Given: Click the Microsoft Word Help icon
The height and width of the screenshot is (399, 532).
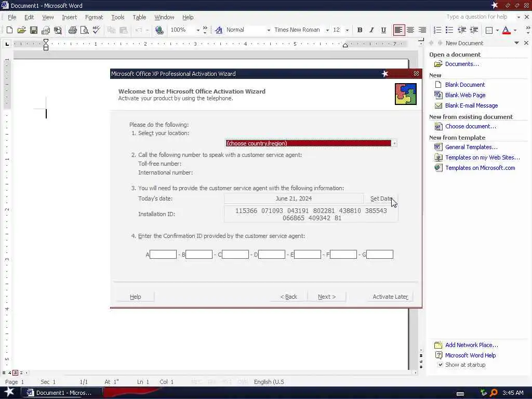Looking at the screenshot, I should (x=438, y=355).
